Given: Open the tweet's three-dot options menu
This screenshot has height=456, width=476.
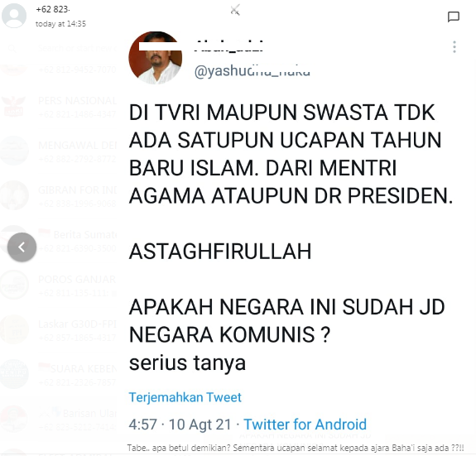Looking at the screenshot, I should (x=454, y=47).
